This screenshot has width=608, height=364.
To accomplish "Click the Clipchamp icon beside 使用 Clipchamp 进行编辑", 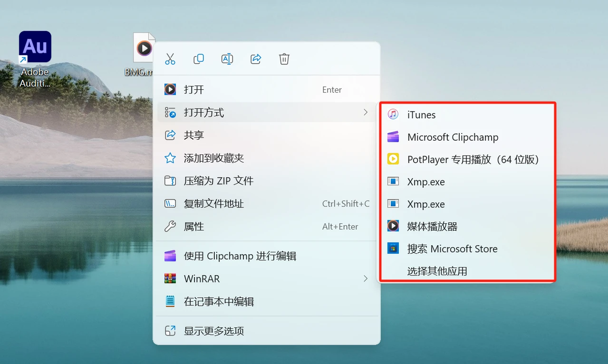I will click(x=170, y=256).
